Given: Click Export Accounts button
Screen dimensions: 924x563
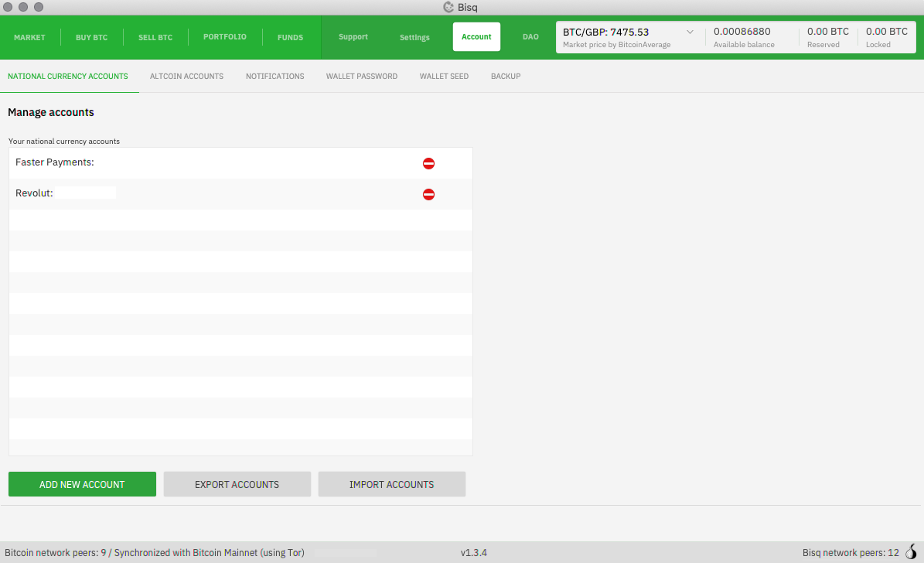Looking at the screenshot, I should coord(237,484).
